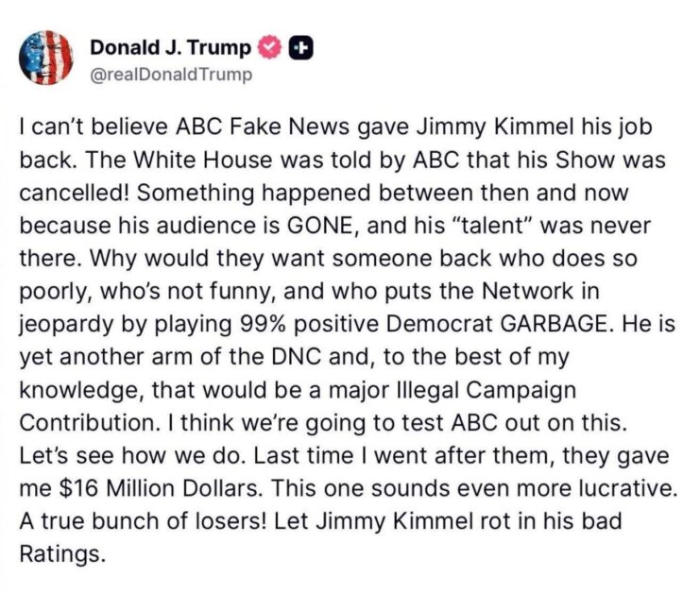
Task: Click the black plus badge icon
Action: (x=301, y=48)
